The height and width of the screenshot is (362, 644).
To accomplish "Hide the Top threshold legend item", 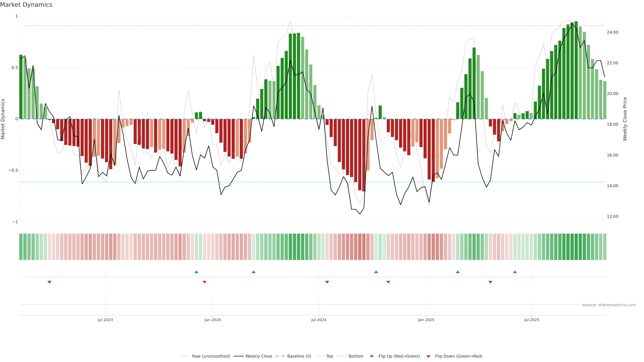I will pos(330,356).
